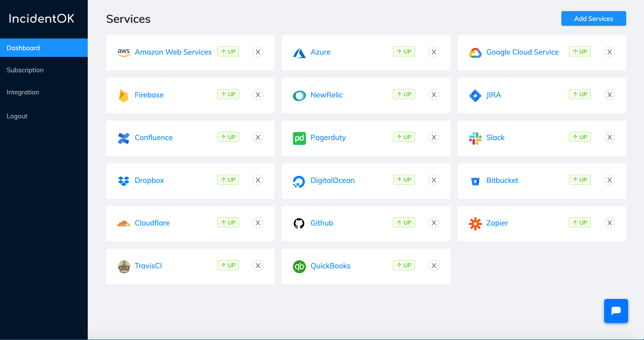Click the Zapier asterisk icon
644x340 pixels.
tap(475, 223)
